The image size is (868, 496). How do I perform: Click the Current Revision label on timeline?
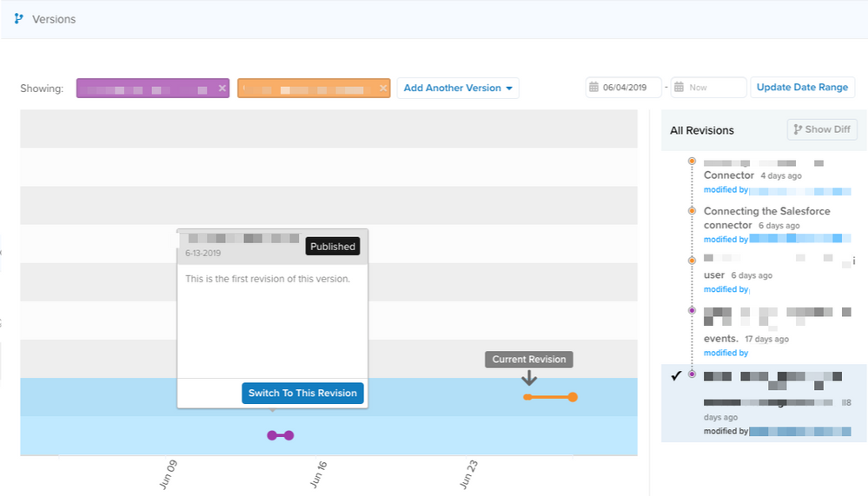point(528,360)
